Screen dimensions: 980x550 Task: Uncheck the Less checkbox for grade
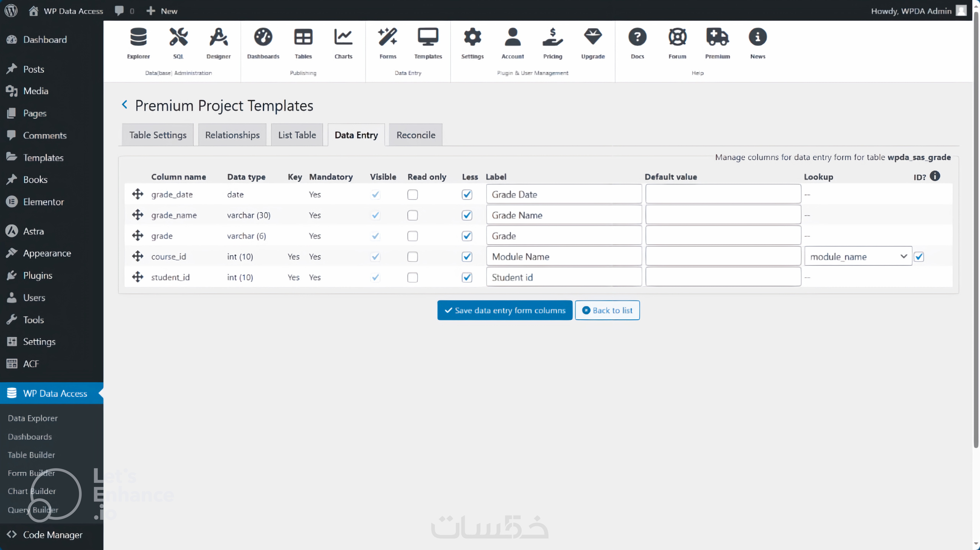pos(467,236)
